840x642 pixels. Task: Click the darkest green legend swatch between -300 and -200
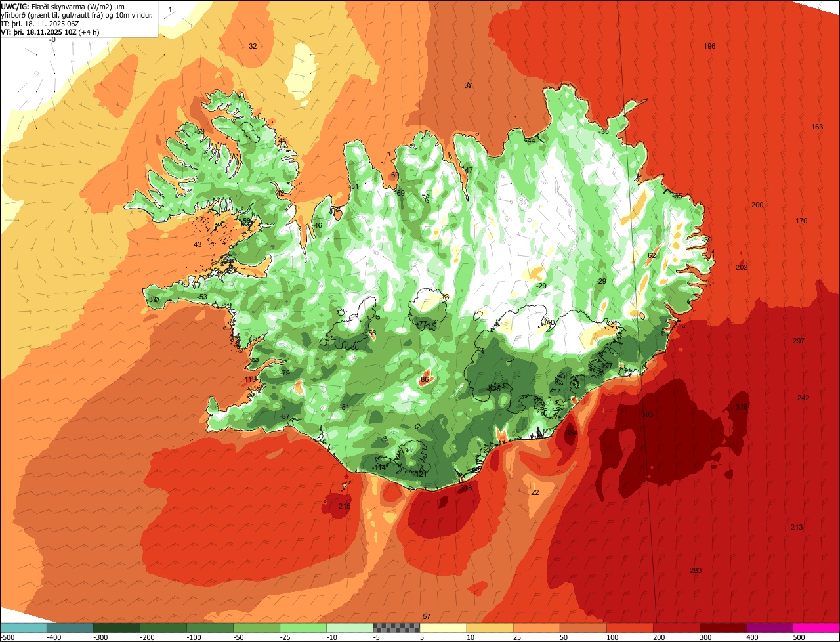[116, 628]
